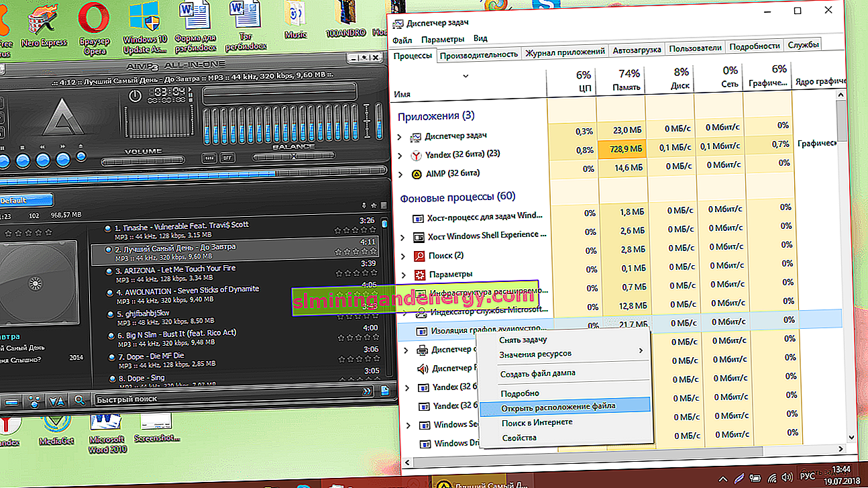Sort processes by the ЦП column header

[571, 81]
